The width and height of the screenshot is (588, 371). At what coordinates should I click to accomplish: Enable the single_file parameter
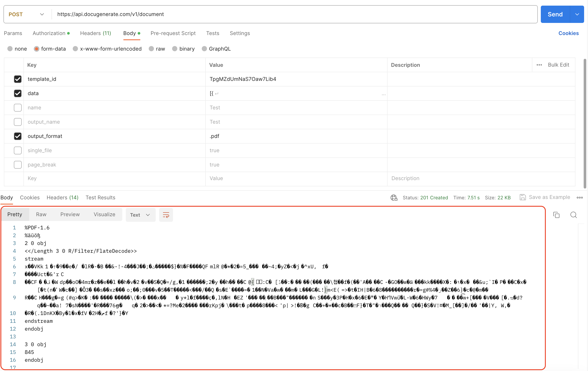[x=18, y=150]
